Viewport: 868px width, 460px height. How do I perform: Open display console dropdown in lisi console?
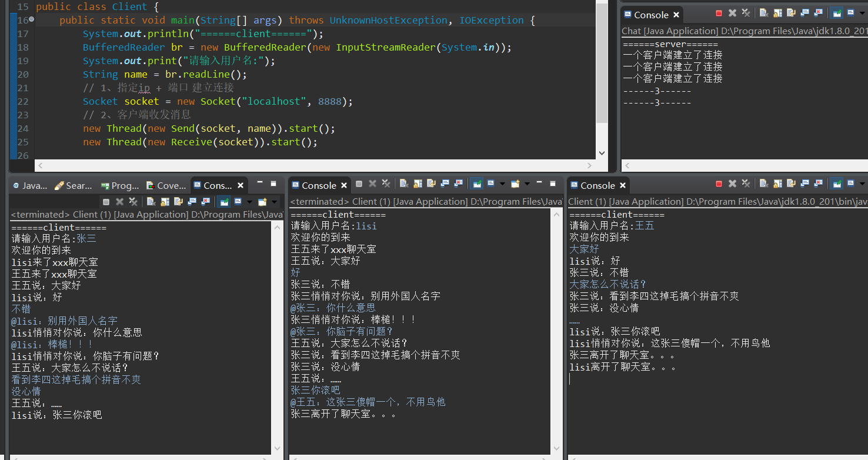click(503, 184)
